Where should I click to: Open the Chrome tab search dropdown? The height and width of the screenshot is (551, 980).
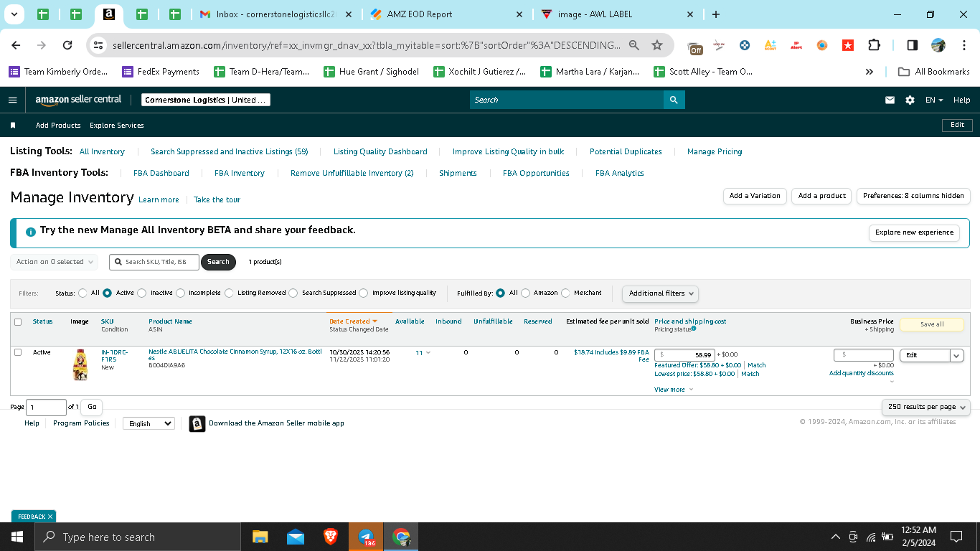(x=14, y=14)
